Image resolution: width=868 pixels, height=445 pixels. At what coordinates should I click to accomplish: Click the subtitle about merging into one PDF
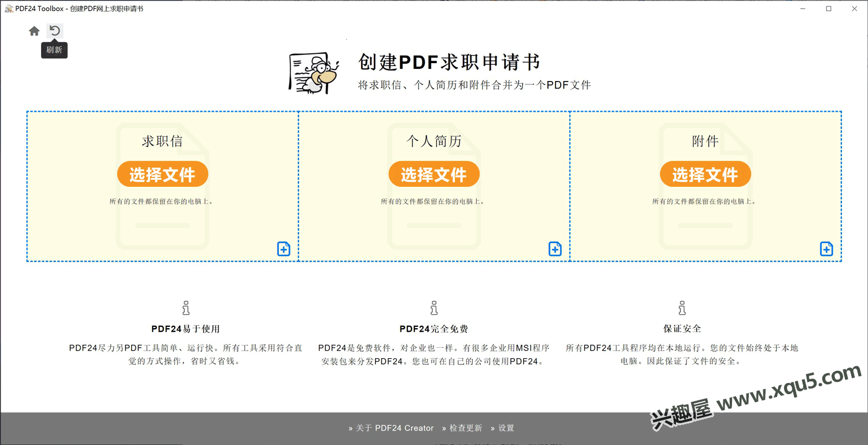[x=475, y=85]
